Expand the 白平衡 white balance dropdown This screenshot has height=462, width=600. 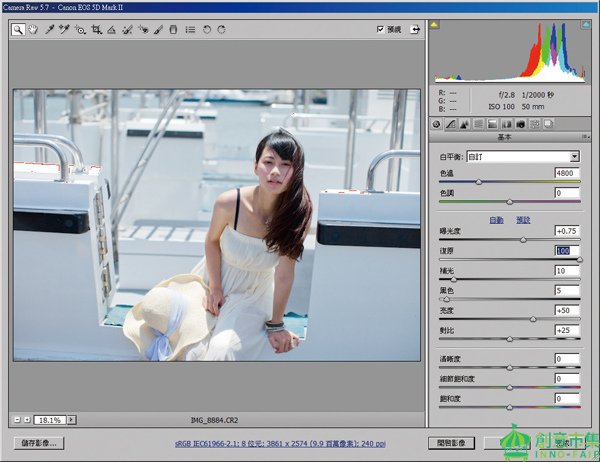click(x=574, y=157)
